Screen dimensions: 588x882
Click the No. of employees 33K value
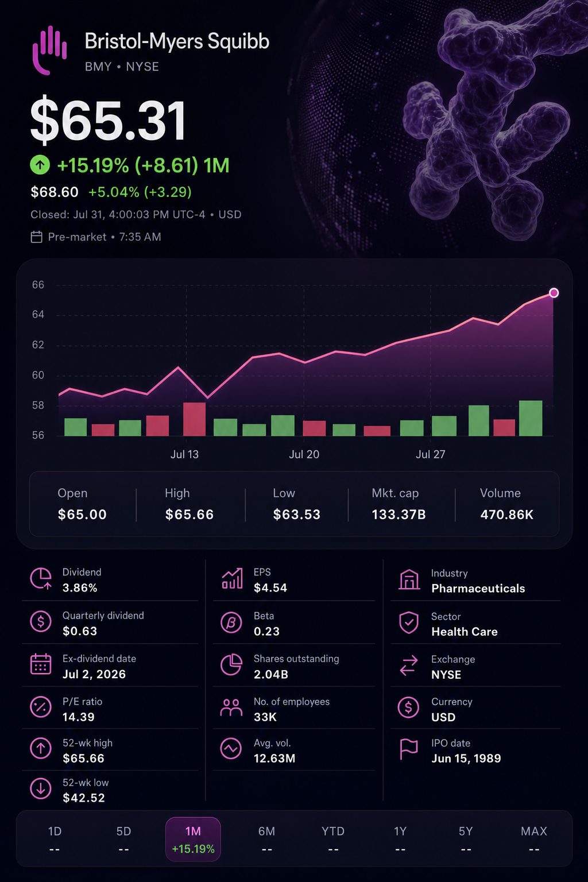265,717
